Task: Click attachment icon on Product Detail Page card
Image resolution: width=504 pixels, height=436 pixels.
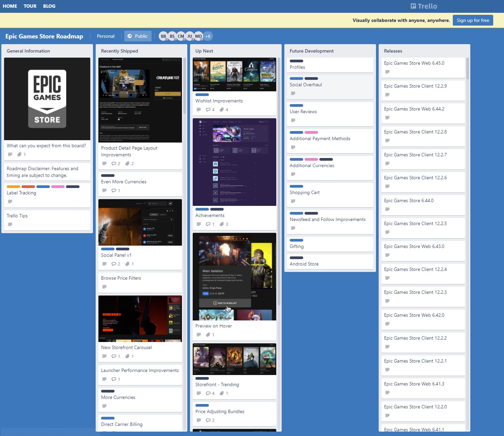Action: tap(127, 163)
